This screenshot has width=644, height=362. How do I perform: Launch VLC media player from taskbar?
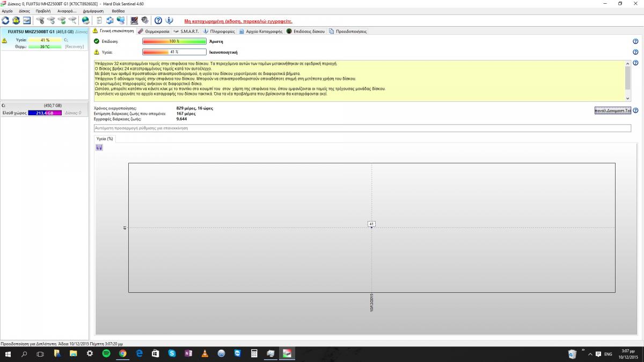click(x=204, y=354)
